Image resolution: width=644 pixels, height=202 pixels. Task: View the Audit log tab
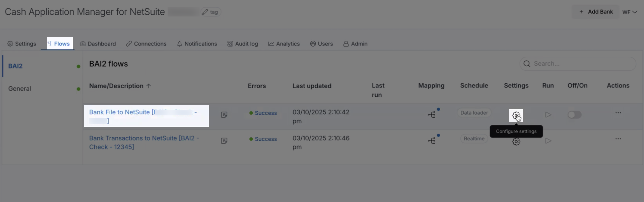coord(243,44)
